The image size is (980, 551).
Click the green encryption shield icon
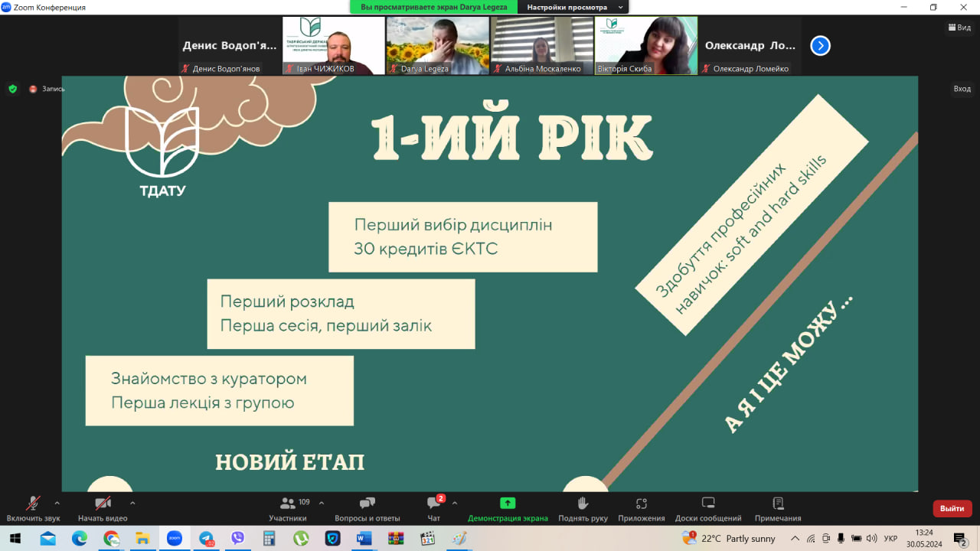pos(12,89)
